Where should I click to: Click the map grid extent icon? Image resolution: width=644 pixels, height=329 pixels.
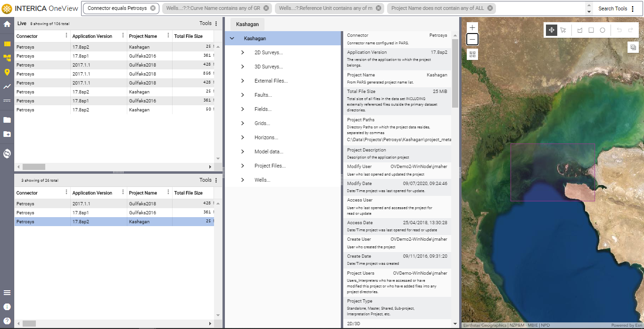point(472,54)
